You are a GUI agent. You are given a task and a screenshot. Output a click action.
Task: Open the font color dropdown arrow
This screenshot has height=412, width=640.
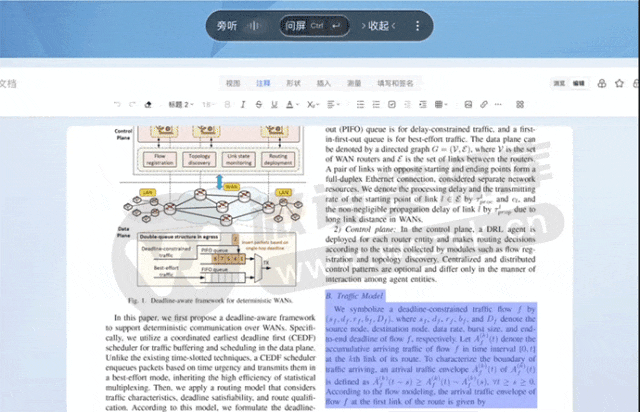pyautogui.click(x=298, y=105)
